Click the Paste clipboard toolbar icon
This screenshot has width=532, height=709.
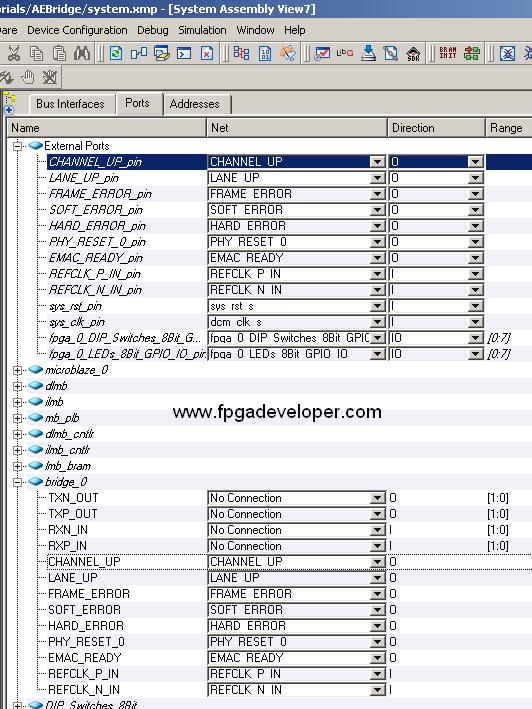click(x=59, y=53)
